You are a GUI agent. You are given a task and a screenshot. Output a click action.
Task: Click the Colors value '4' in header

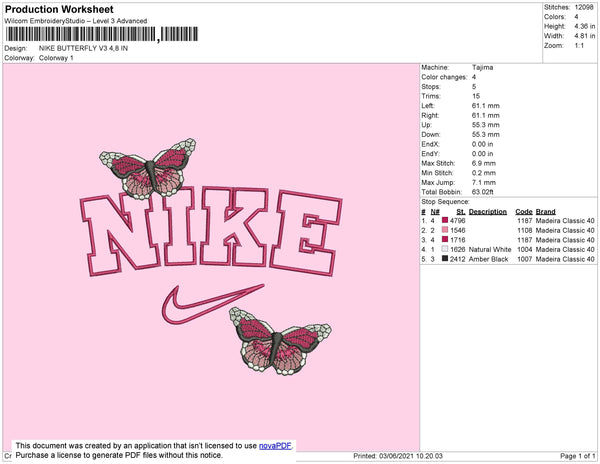576,17
